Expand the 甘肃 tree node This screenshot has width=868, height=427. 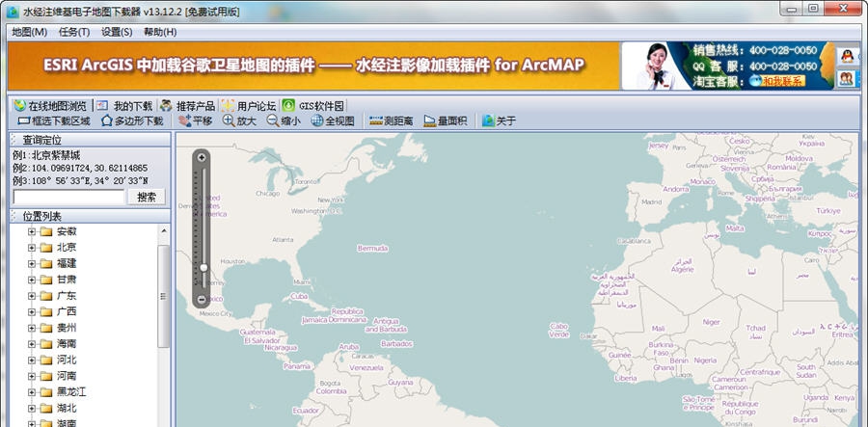click(32, 280)
